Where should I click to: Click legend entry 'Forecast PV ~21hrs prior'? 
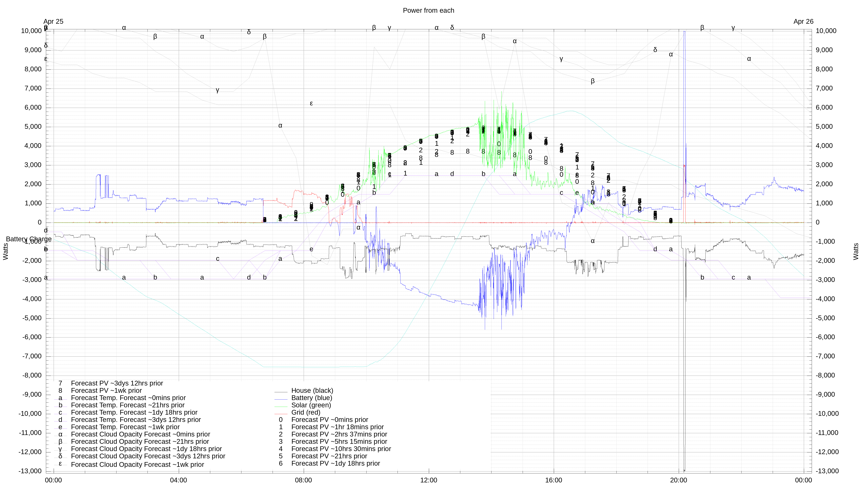pos(329,456)
